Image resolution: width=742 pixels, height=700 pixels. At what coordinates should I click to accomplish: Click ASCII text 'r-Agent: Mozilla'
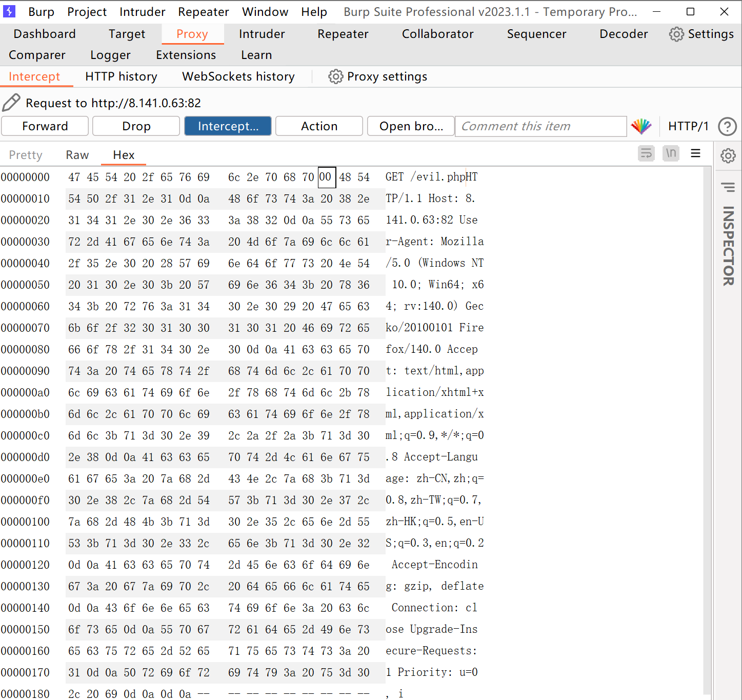pos(434,242)
